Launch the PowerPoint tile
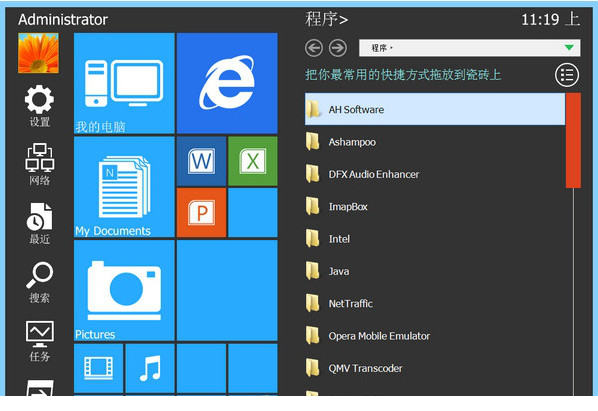Screen dimensions: 598x411 (201, 212)
